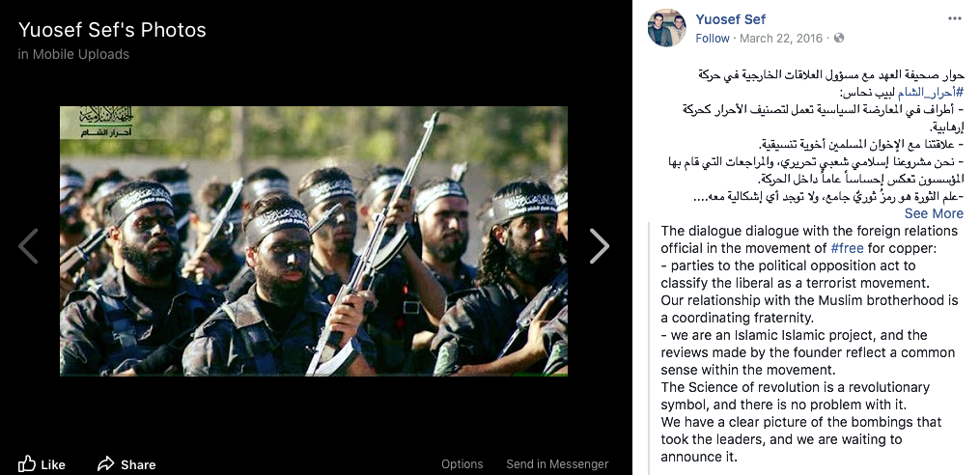
Task: Go to the next photo arrow
Action: 599,245
